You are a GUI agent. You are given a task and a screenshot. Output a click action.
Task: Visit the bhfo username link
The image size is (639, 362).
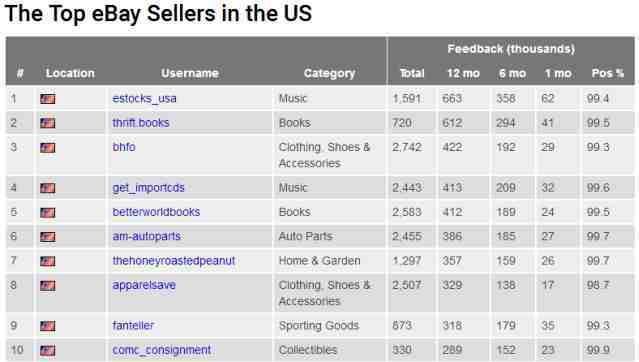coord(124,147)
